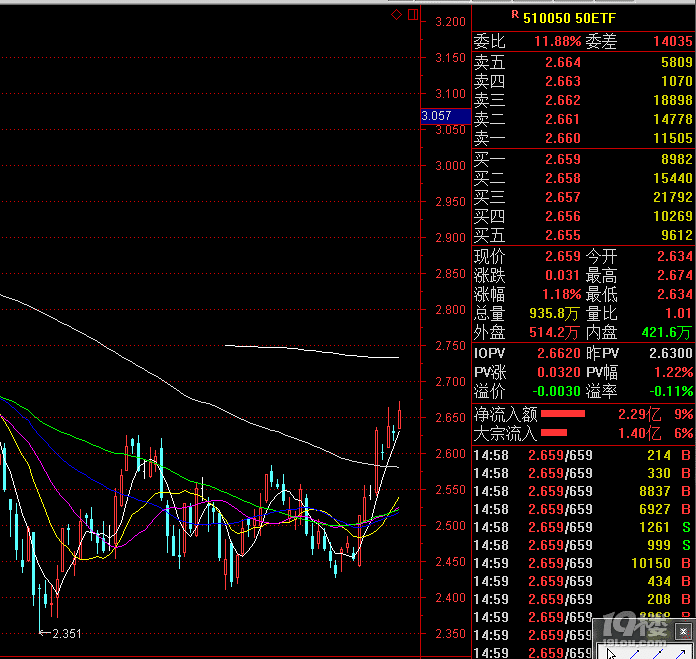Select the 买四 bid row at 2.656

pos(583,216)
